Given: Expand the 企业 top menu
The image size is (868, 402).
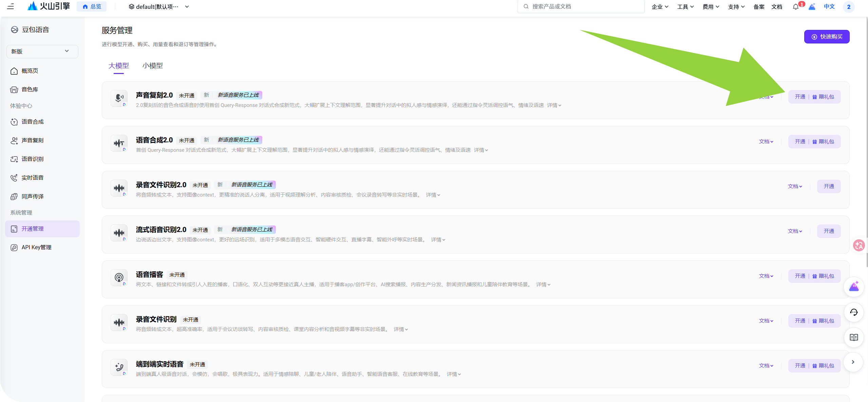Looking at the screenshot, I should [x=660, y=7].
